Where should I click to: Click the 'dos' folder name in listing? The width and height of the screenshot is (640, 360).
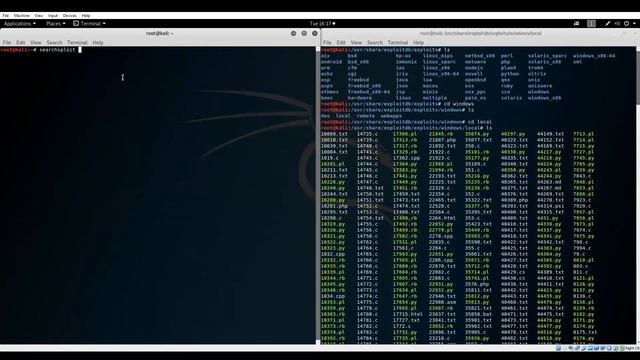tap(325, 116)
